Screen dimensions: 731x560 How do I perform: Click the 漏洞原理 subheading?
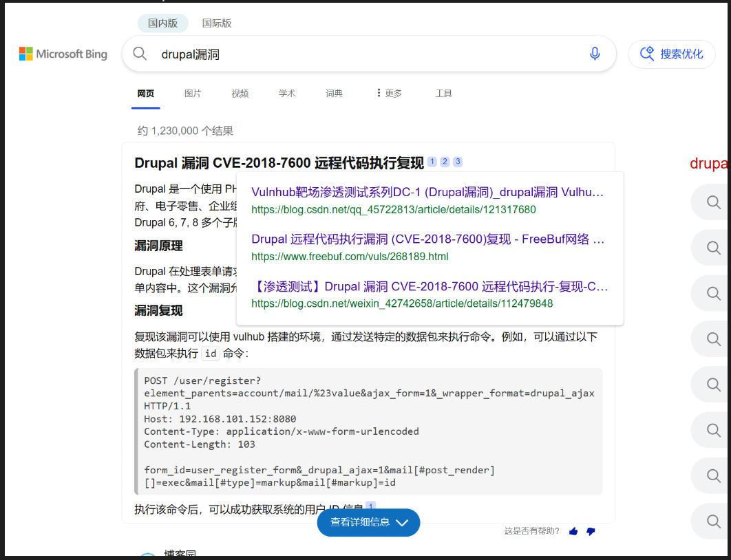coord(158,246)
